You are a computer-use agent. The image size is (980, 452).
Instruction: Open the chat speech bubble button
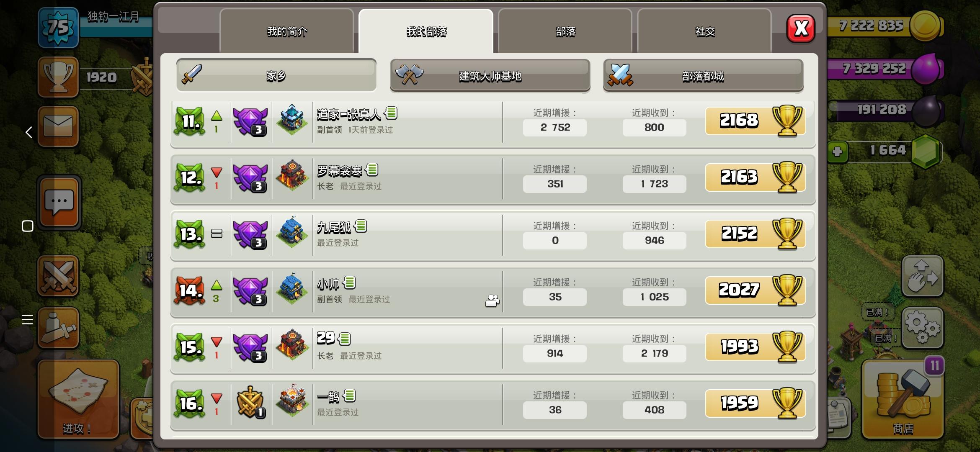pos(59,203)
